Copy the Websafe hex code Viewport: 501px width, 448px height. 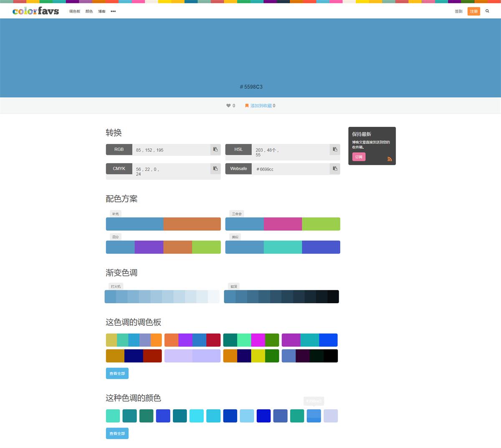coord(335,169)
